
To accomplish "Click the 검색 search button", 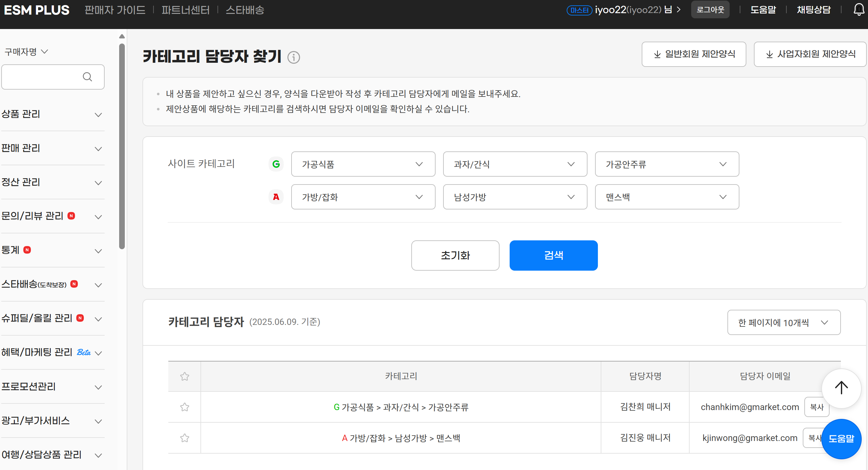I will click(553, 255).
